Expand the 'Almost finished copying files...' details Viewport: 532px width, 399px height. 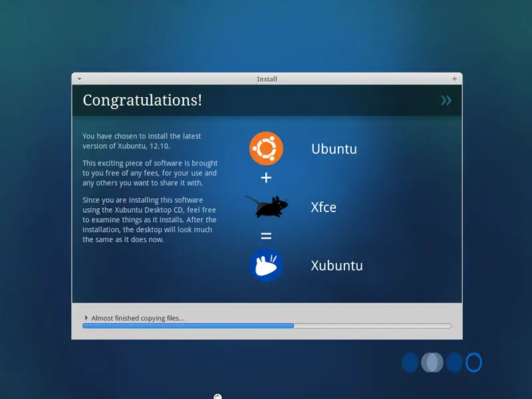[86, 318]
